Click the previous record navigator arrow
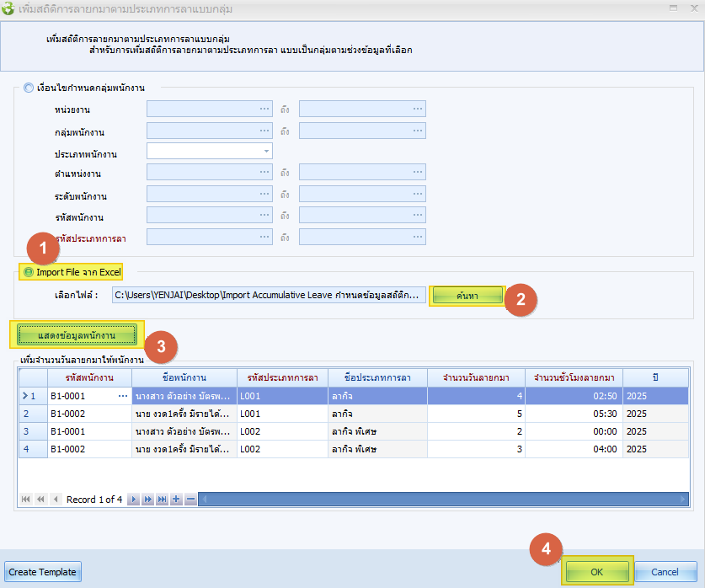The width and height of the screenshot is (705, 588). tap(56, 500)
